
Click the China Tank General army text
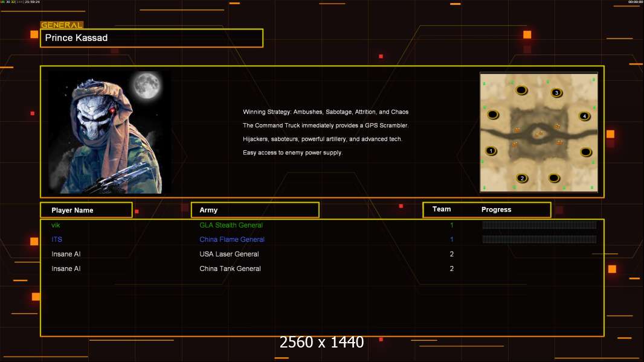pos(230,268)
